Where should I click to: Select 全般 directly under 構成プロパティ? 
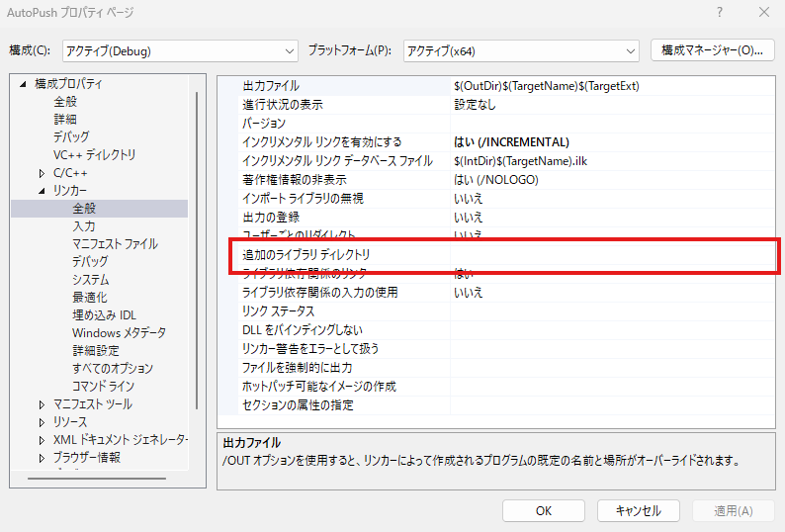pos(65,102)
